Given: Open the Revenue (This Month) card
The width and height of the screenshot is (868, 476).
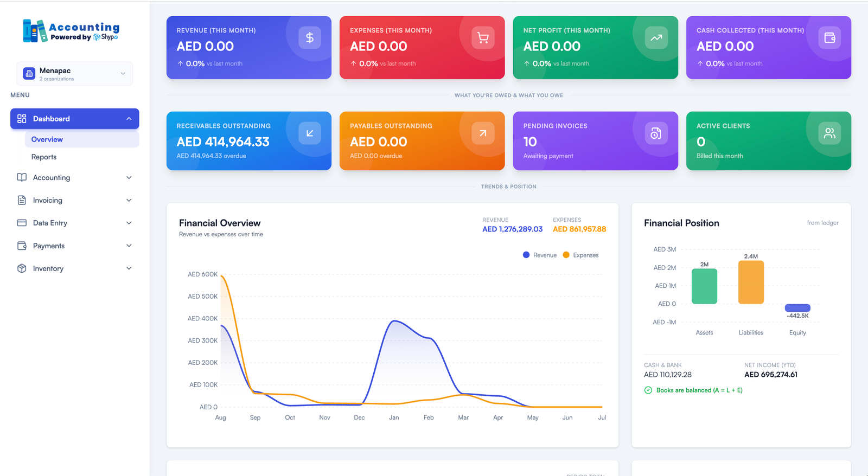Looking at the screenshot, I should (x=249, y=48).
